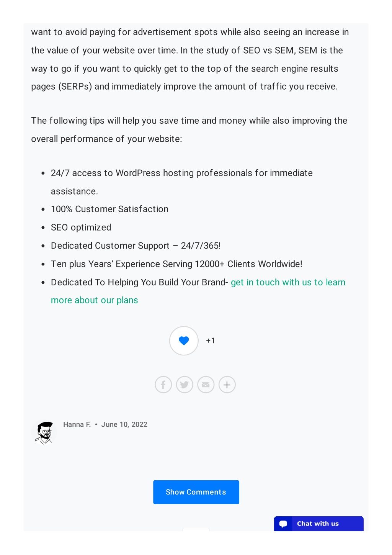Screen dimensions: 392x555
Task: Click the June 10, 2022 post date
Action: (124, 424)
